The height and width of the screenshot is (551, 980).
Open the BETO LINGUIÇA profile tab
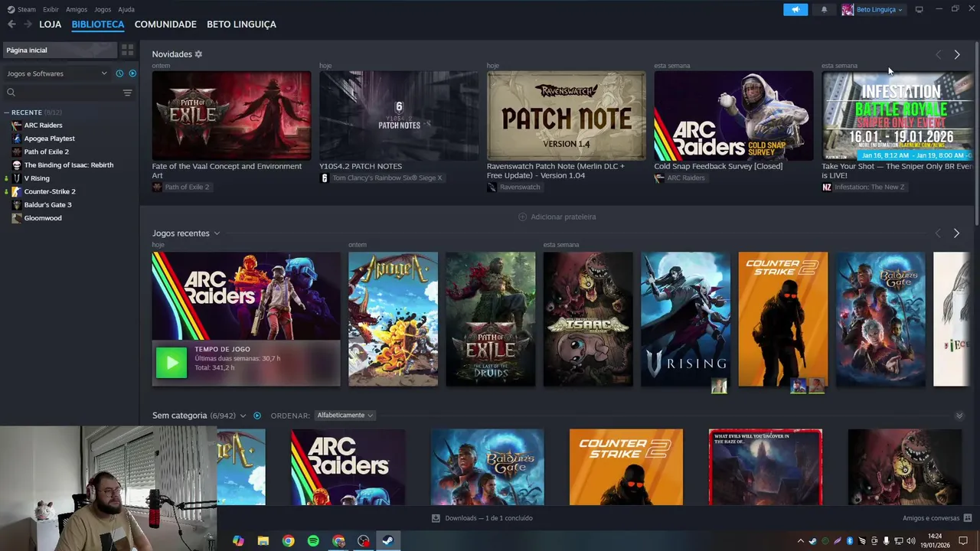[x=241, y=24]
